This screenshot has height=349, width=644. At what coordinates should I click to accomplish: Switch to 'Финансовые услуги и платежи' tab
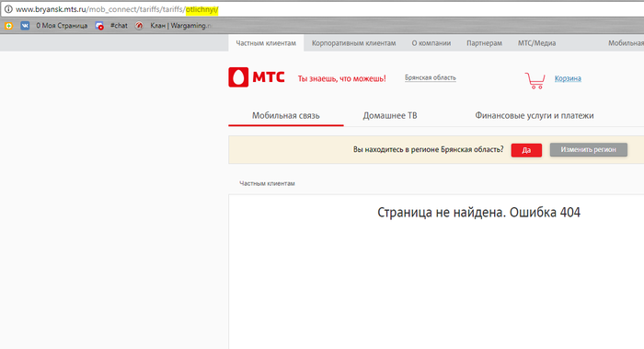tap(535, 116)
